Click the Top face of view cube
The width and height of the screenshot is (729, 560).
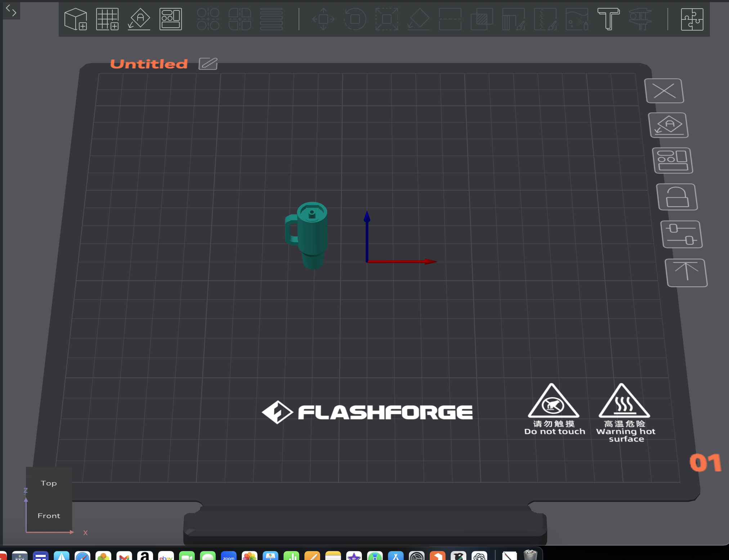coord(49,483)
